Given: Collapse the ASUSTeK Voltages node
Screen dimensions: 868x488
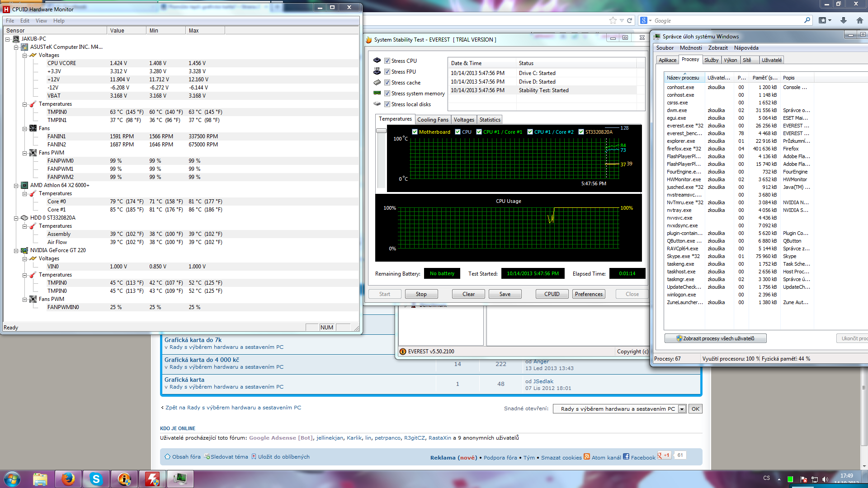Looking at the screenshot, I should tap(25, 56).
